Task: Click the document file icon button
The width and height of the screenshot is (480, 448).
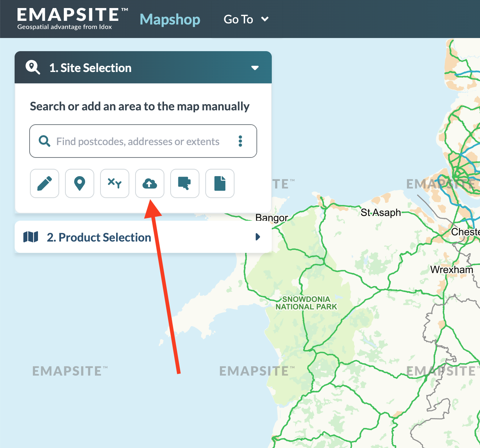Action: tap(220, 183)
